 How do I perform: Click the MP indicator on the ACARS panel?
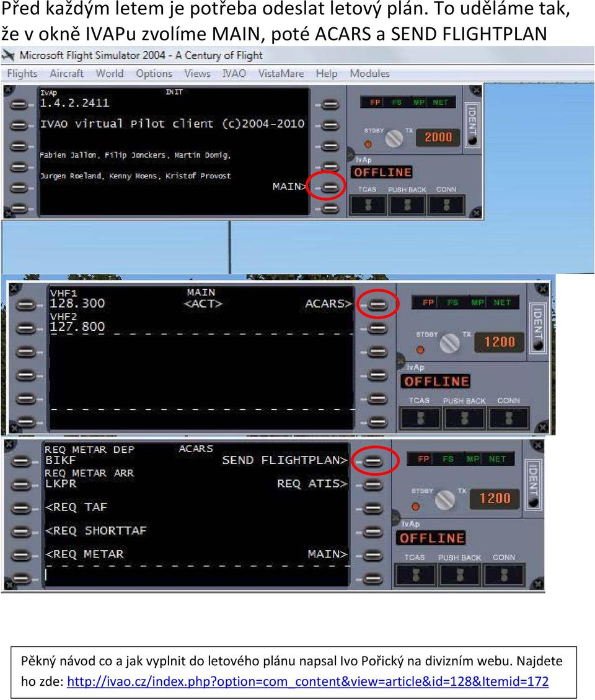(472, 459)
